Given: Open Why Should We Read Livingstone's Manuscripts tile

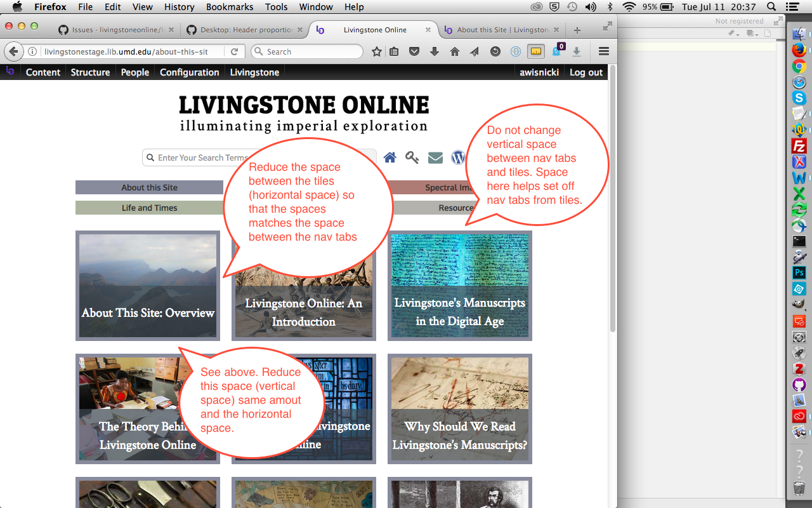Looking at the screenshot, I should pos(460,409).
